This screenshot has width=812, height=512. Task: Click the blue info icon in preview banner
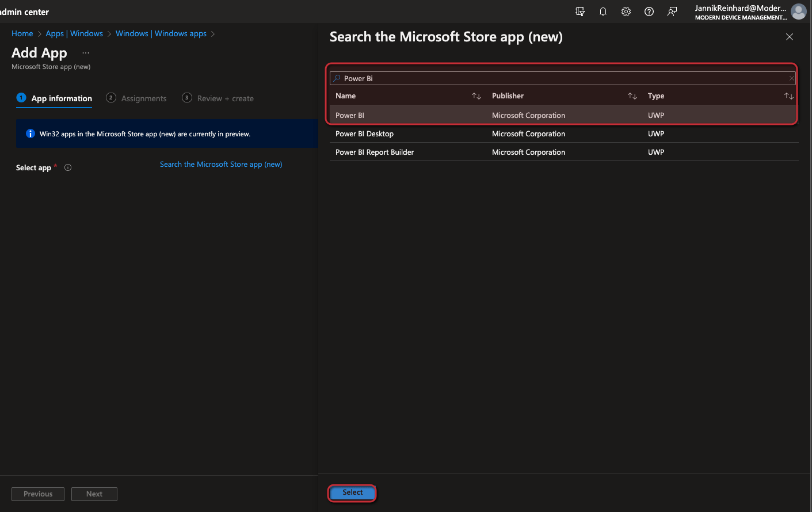click(31, 133)
